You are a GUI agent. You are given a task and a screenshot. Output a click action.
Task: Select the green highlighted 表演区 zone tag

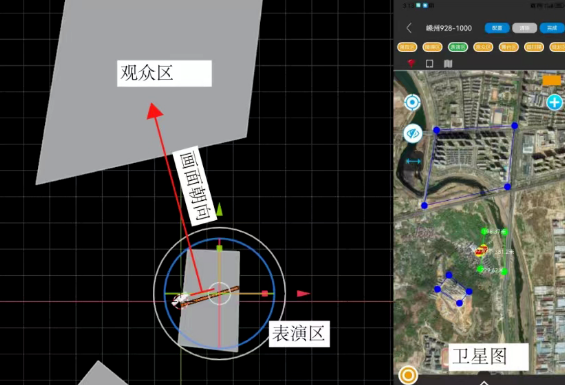coord(458,47)
